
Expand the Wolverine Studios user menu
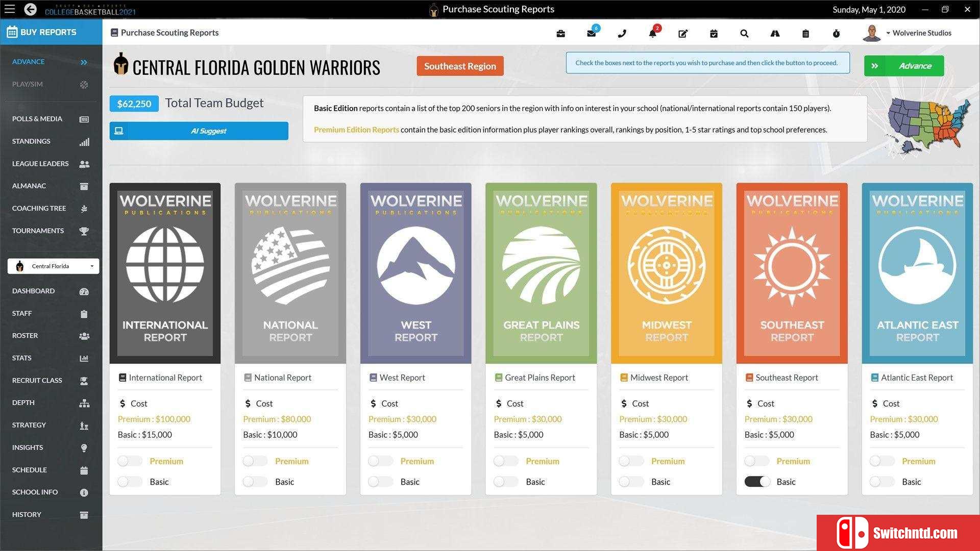coord(918,33)
